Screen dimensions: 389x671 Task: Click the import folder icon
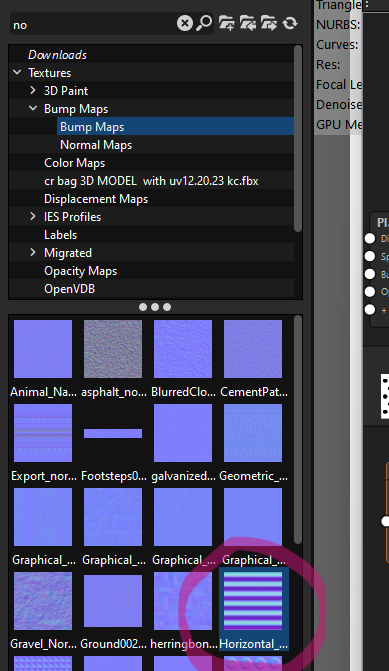point(247,23)
